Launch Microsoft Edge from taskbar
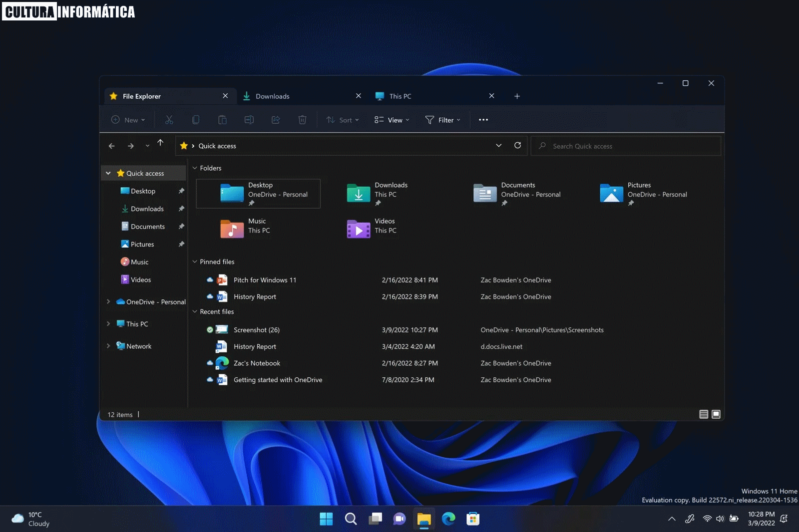The height and width of the screenshot is (532, 799). [448, 519]
